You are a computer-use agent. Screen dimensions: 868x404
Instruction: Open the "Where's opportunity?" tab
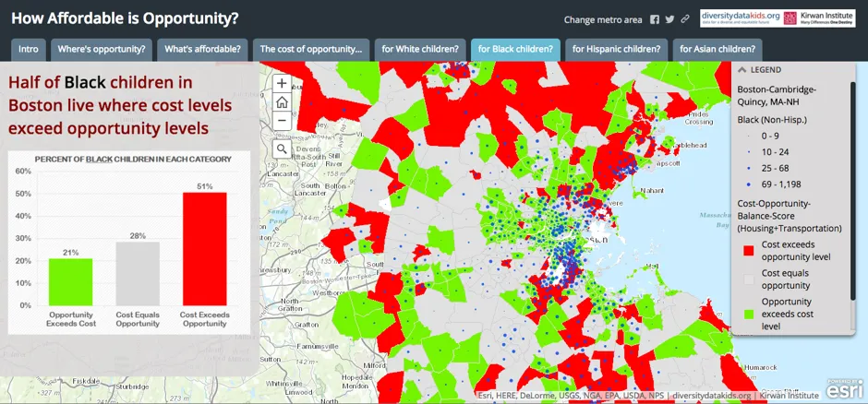pyautogui.click(x=102, y=49)
